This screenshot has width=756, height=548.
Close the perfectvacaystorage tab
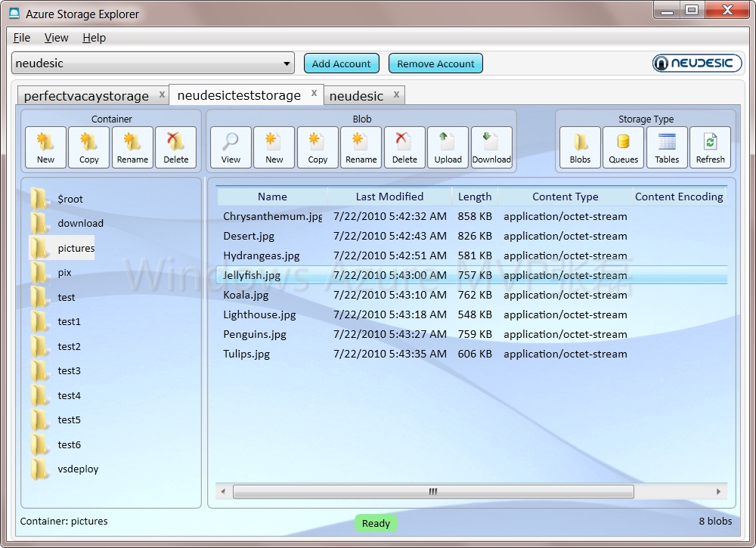(162, 94)
